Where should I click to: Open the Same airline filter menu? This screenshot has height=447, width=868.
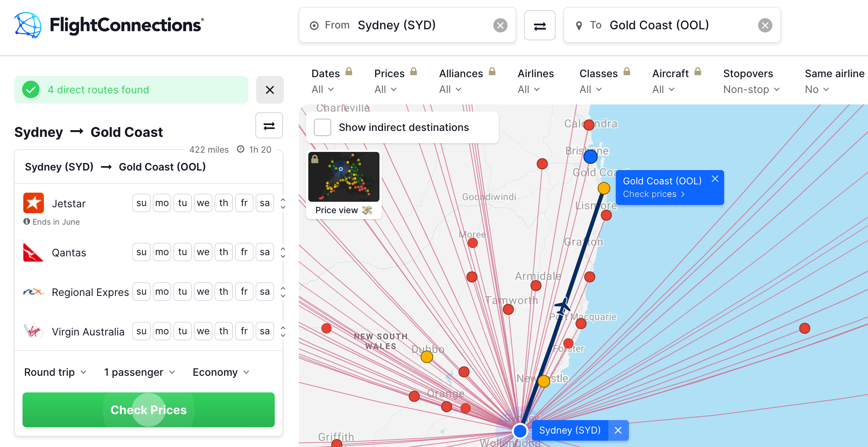[x=817, y=89]
